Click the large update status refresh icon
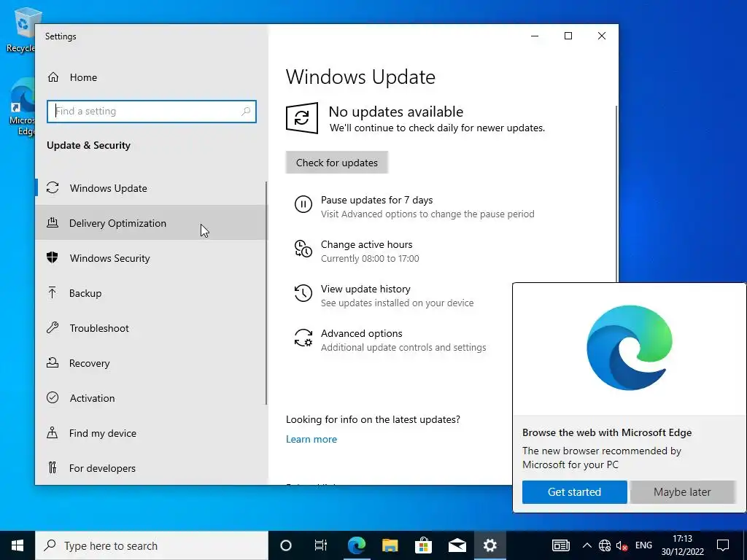This screenshot has width=747, height=560. tap(302, 118)
